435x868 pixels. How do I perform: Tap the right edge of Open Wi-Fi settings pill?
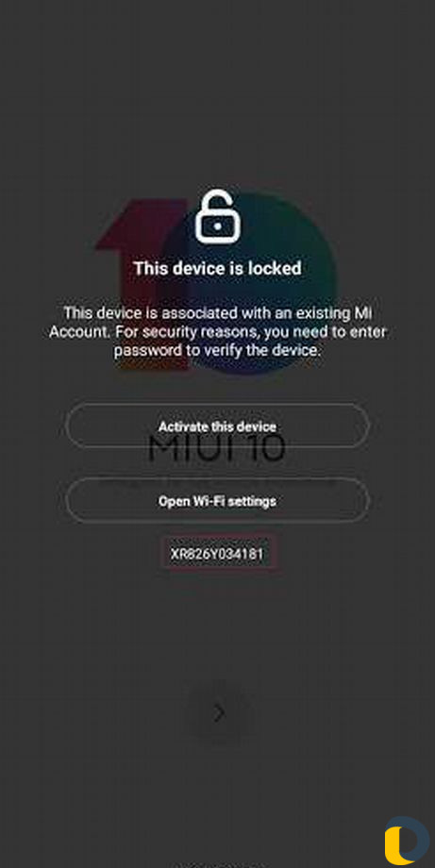tap(360, 501)
